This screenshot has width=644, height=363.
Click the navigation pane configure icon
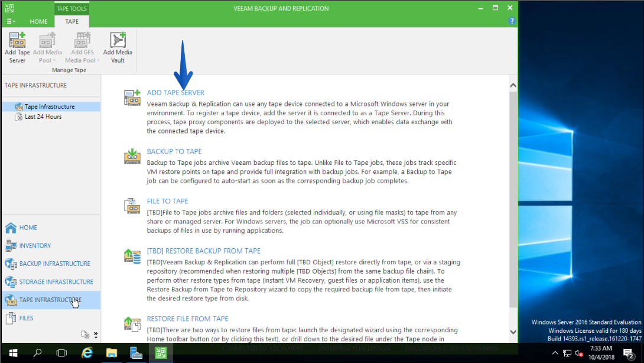point(86,335)
